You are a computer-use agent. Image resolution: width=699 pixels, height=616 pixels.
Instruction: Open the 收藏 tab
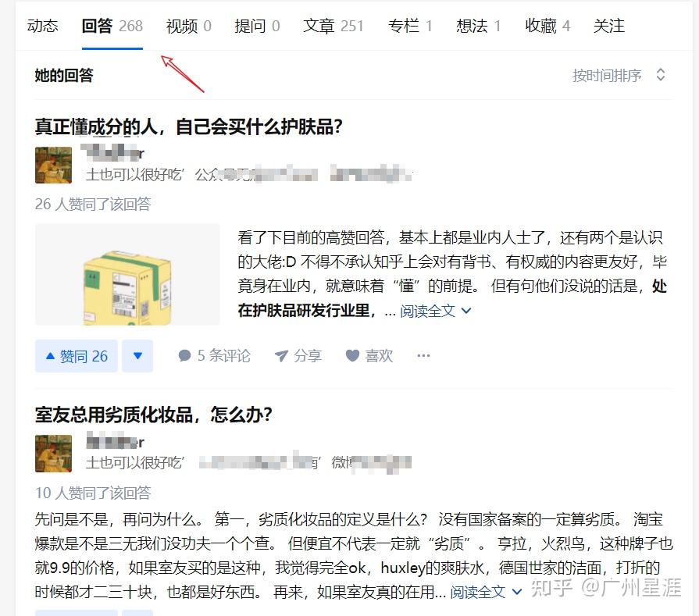(547, 26)
